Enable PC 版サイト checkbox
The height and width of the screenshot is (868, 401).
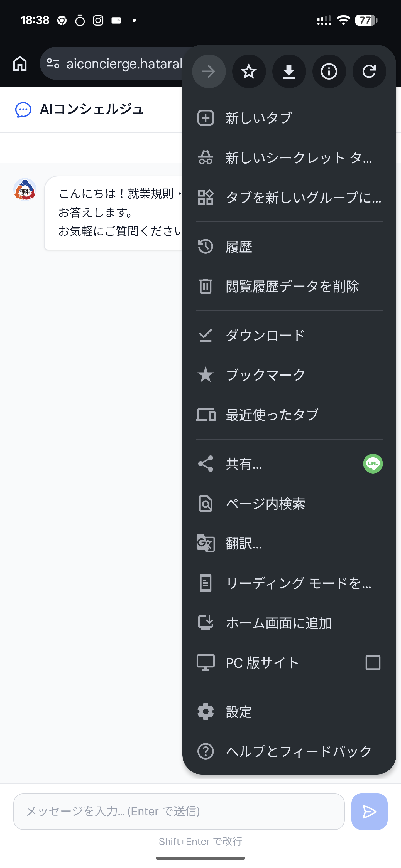(x=372, y=662)
